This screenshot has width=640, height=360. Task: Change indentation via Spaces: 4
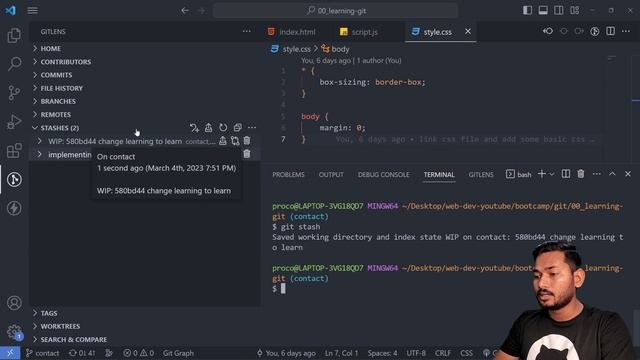[x=382, y=353]
